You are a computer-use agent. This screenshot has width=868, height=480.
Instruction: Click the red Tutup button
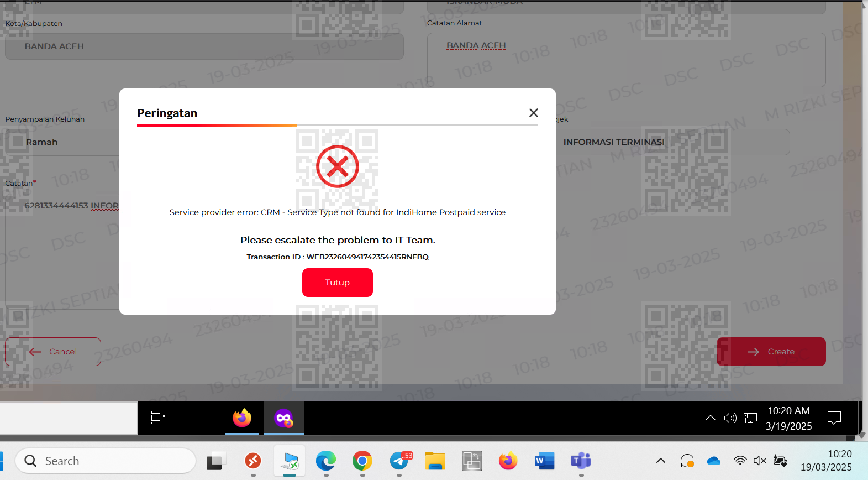[x=338, y=283]
